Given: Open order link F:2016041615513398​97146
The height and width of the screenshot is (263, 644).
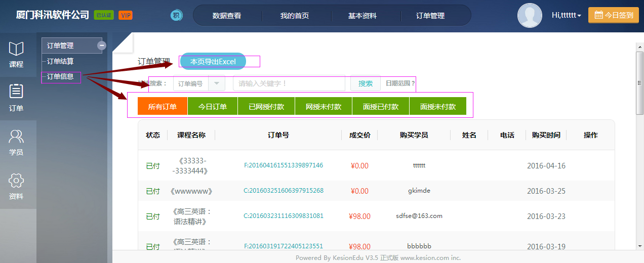Looking at the screenshot, I should click(x=284, y=165).
